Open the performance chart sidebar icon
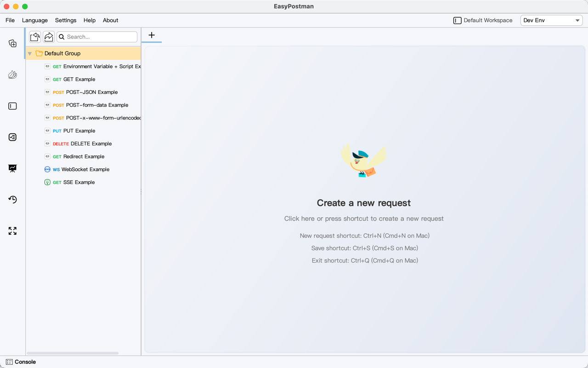This screenshot has width=588, height=368. [x=12, y=168]
